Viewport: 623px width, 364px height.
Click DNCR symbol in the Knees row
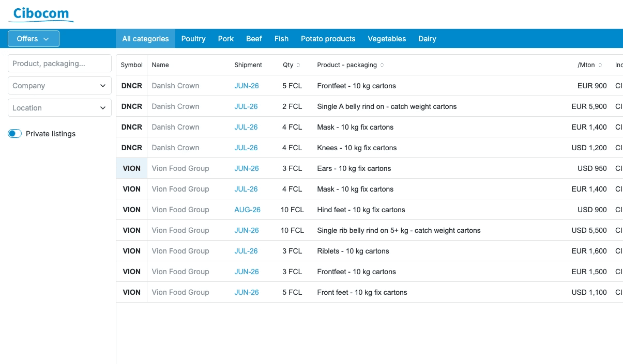point(132,148)
